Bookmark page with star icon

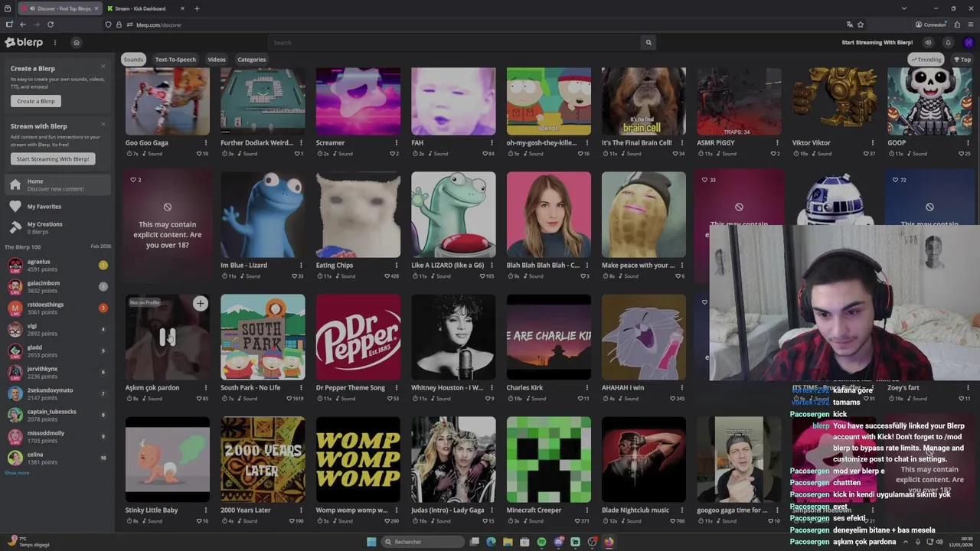[x=861, y=24]
